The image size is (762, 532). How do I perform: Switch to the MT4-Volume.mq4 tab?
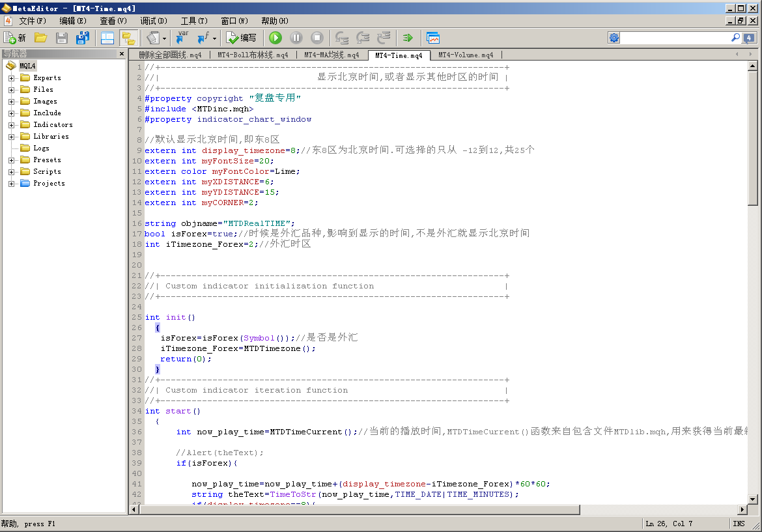pos(465,55)
